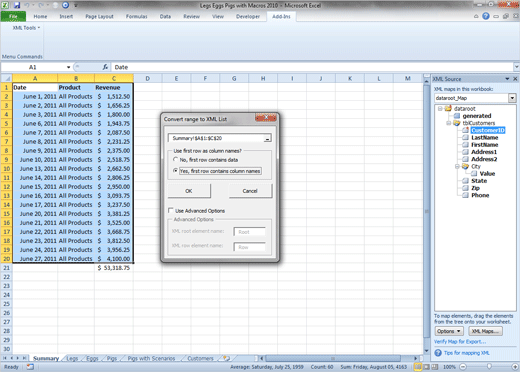Click the 100% zoom level text

449,367
